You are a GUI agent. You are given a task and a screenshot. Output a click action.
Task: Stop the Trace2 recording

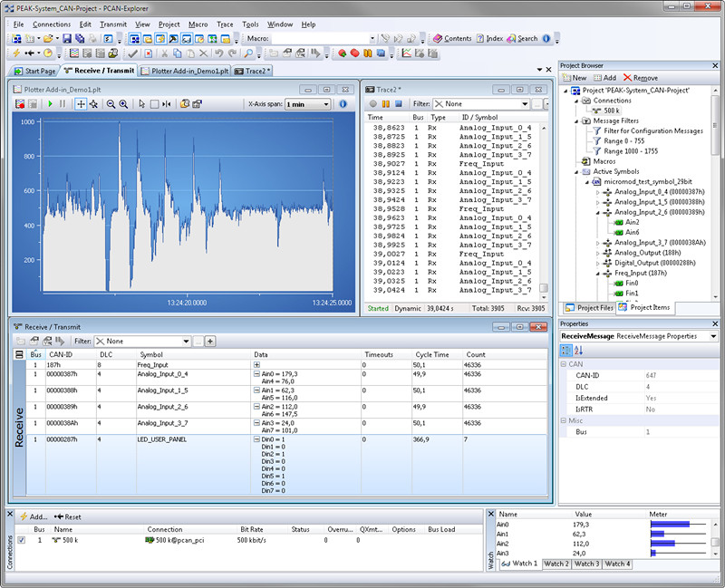[x=400, y=104]
